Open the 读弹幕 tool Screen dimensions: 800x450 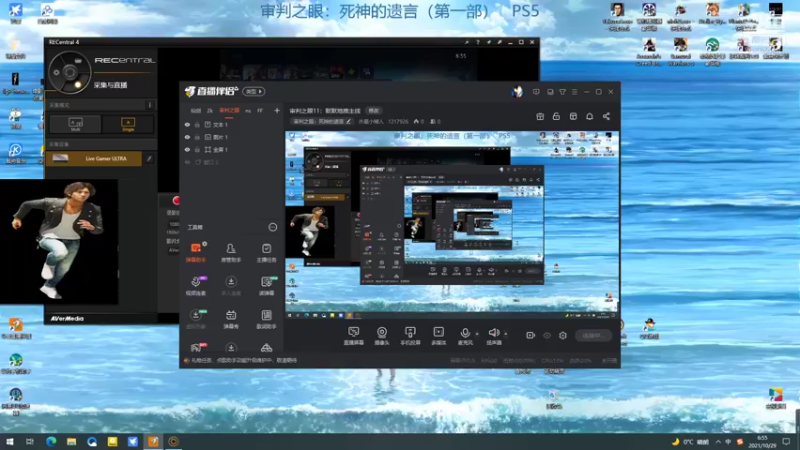click(x=266, y=286)
